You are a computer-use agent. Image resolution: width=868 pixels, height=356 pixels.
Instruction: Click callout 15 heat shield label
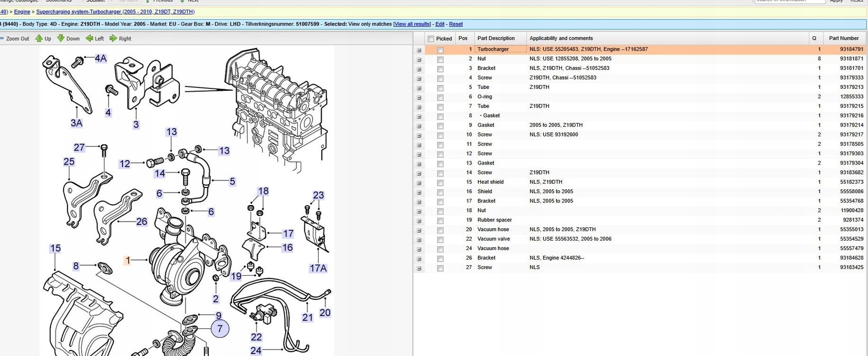tap(55, 248)
